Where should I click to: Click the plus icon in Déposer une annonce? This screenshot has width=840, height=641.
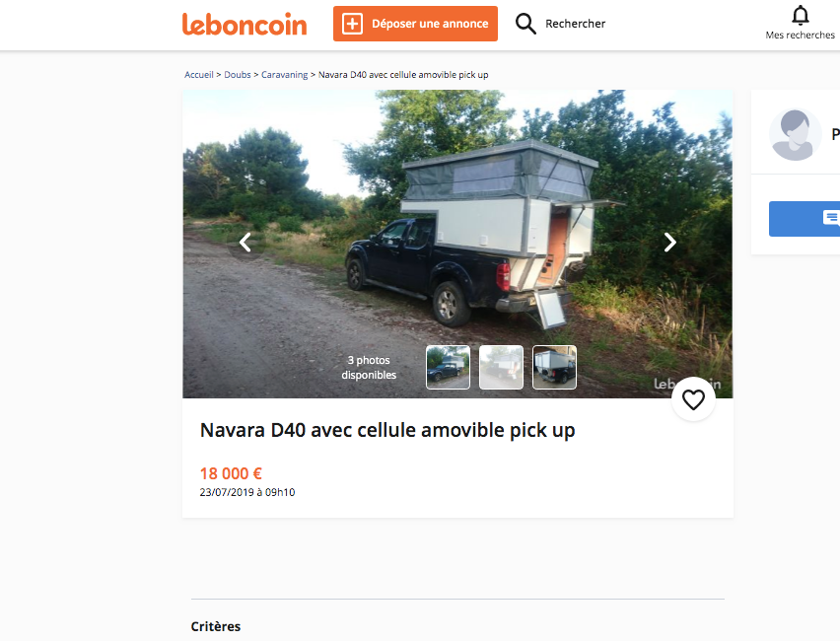(x=353, y=24)
